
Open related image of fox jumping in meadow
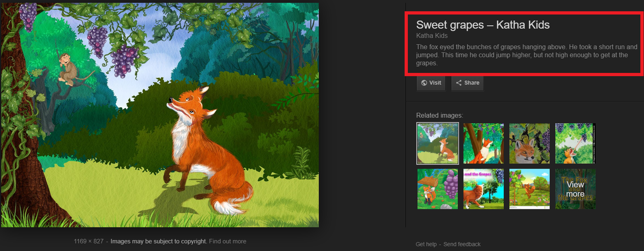click(x=529, y=189)
